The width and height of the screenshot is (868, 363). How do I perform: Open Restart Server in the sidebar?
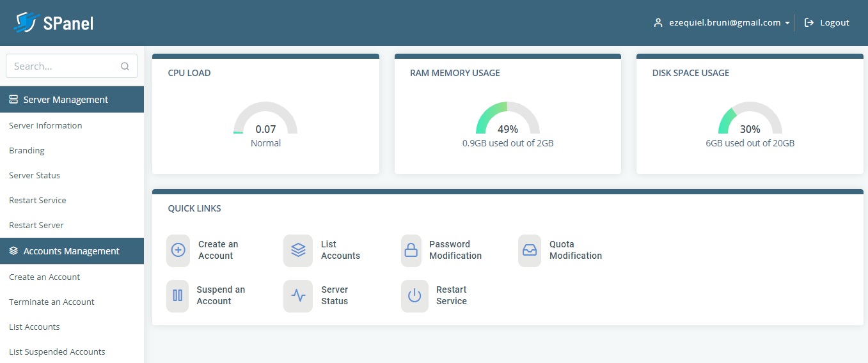coord(36,226)
